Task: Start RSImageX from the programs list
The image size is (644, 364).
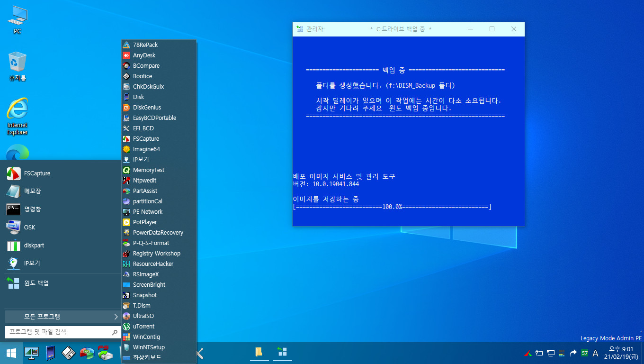Action: coord(159,274)
